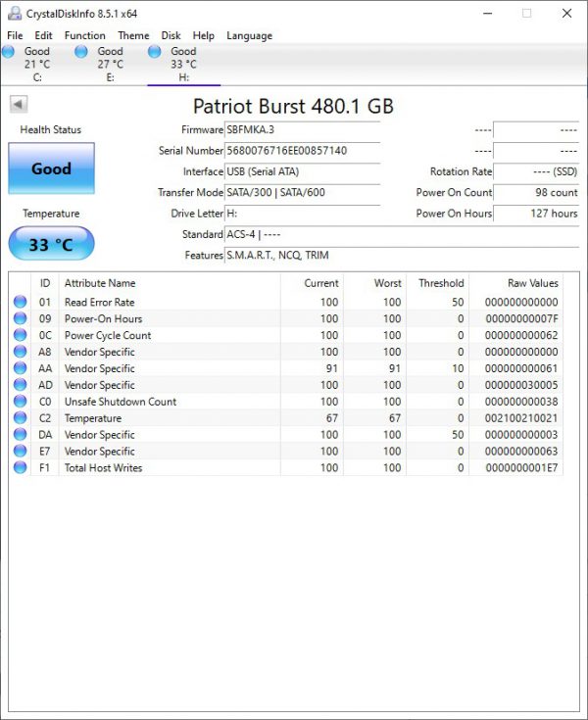
Task: Click the previous disk arrow button
Action: (x=19, y=105)
